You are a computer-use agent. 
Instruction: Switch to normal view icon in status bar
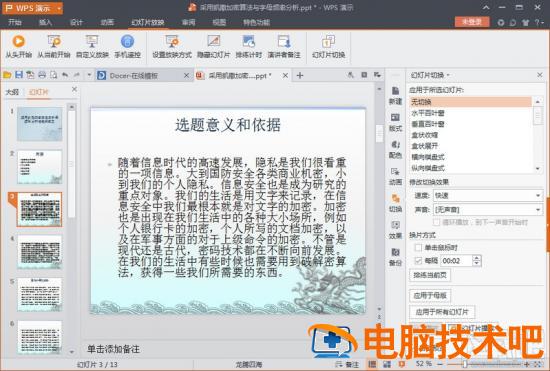pos(372,364)
